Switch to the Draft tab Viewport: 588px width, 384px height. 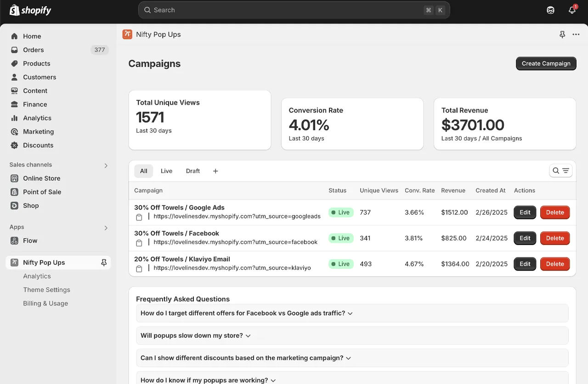point(193,171)
